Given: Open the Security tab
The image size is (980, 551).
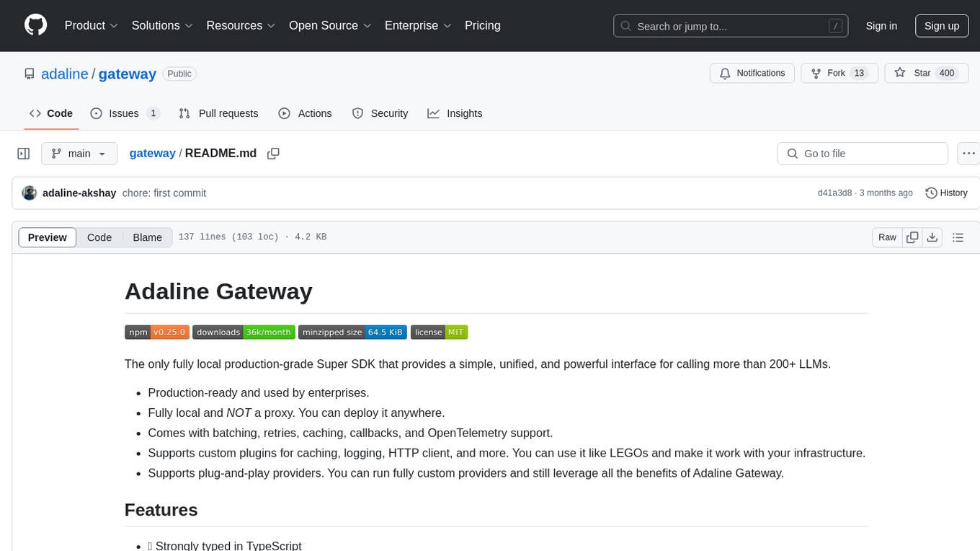Looking at the screenshot, I should click(380, 113).
